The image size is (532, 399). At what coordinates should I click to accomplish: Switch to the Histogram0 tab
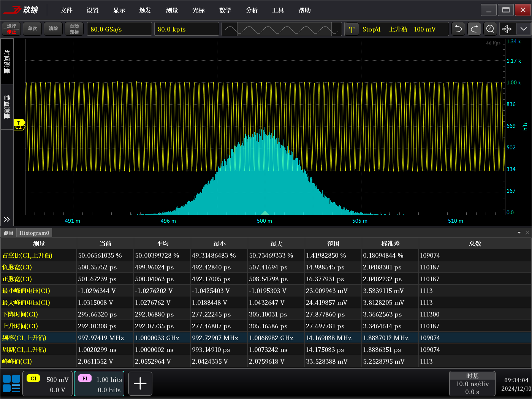point(34,233)
